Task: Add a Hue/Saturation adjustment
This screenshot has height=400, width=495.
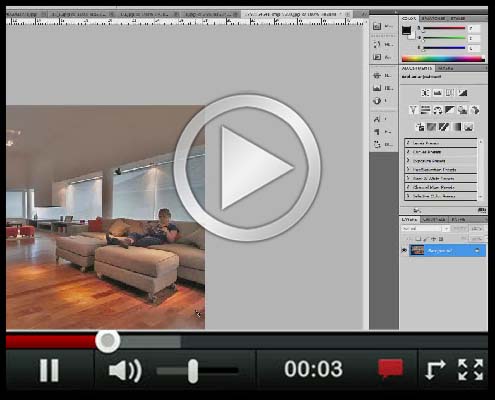Action: 425,110
